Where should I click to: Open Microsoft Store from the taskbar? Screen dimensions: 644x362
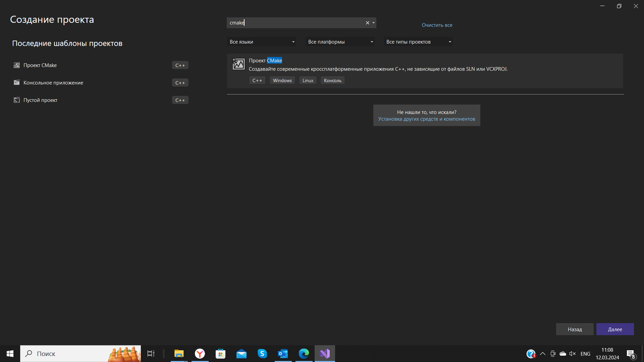point(221,353)
